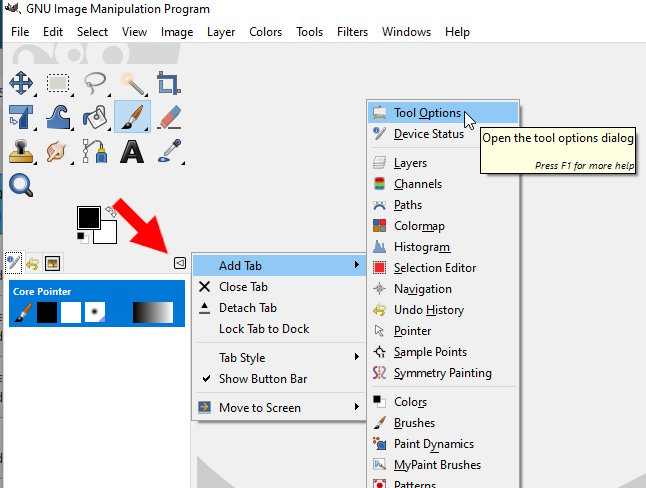Click Tool Options in the submenu

click(443, 113)
